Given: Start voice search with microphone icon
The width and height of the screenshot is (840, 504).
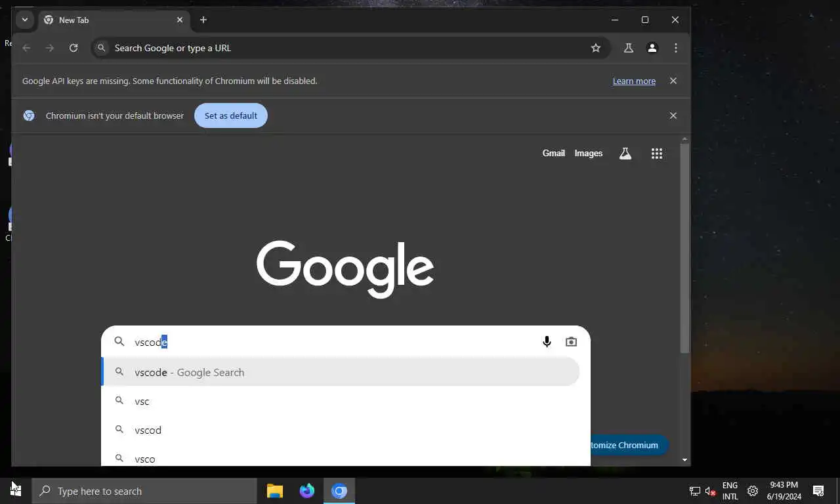Looking at the screenshot, I should point(547,342).
